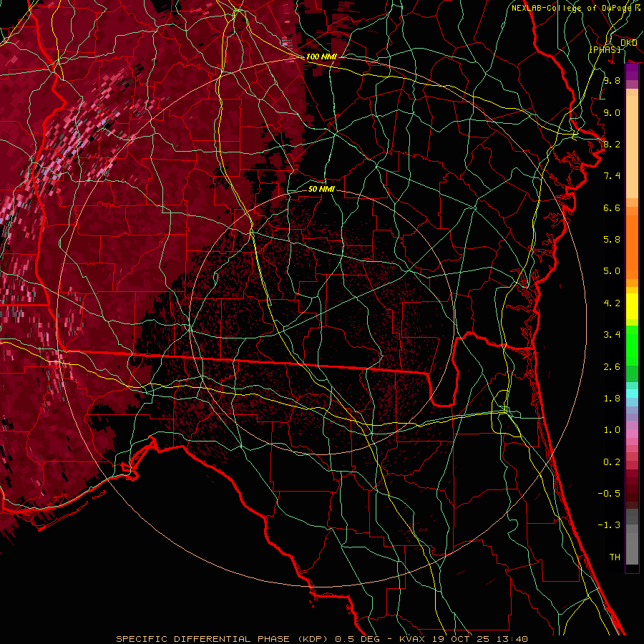Click the TH threshold label in legend
The image size is (644, 644).
[615, 557]
